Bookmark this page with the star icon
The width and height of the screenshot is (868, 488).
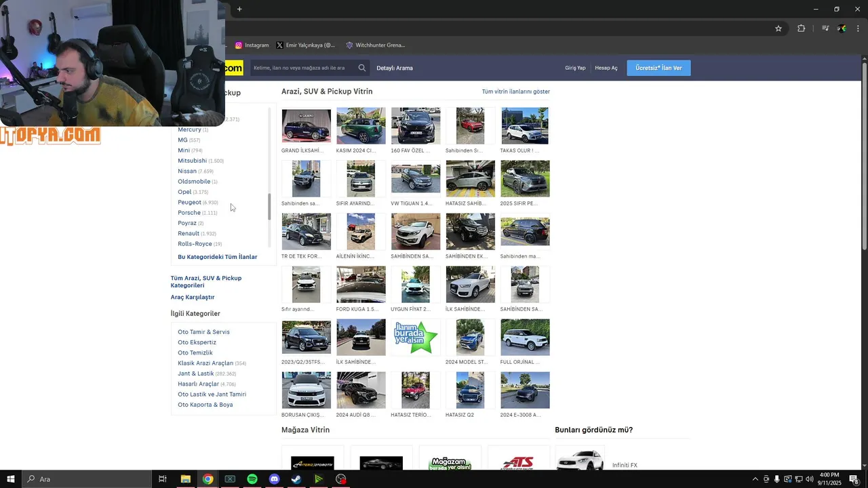[778, 28]
